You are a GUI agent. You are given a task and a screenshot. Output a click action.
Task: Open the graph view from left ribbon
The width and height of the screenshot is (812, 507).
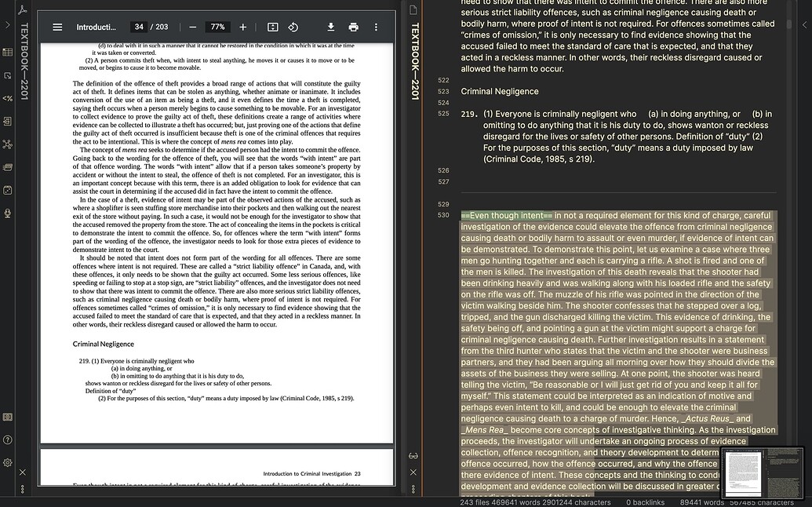click(x=8, y=145)
